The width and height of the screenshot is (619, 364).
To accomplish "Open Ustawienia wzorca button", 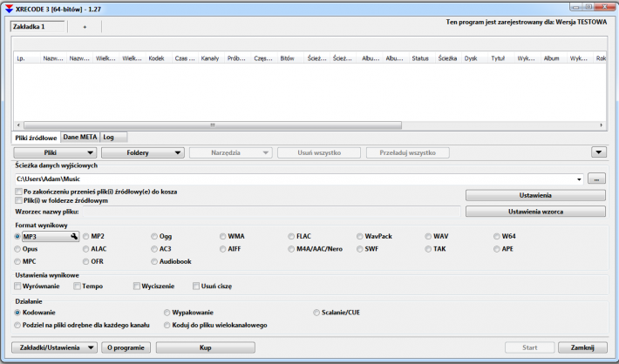I will coord(535,212).
